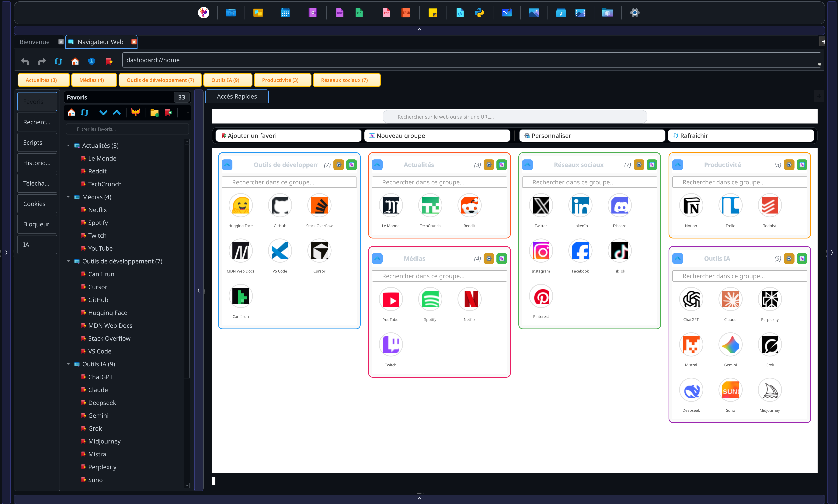Image resolution: width=838 pixels, height=504 pixels.
Task: Open settings gear of the Actualités group card
Action: [489, 165]
